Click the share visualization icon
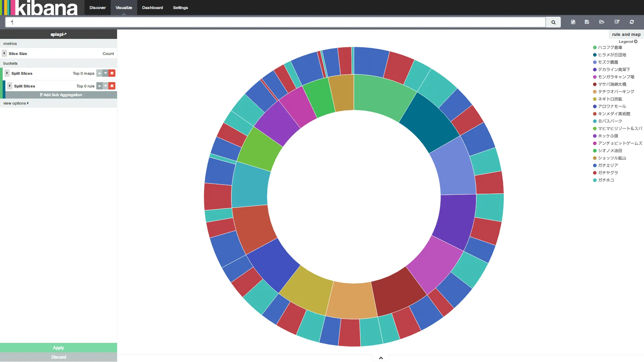Image resolution: width=644 pixels, height=362 pixels. click(617, 22)
